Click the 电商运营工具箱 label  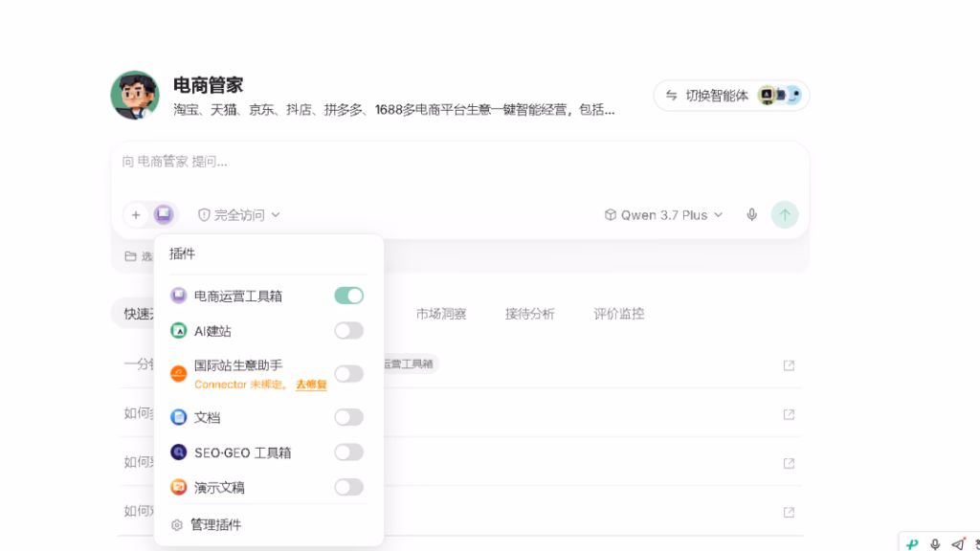click(238, 297)
